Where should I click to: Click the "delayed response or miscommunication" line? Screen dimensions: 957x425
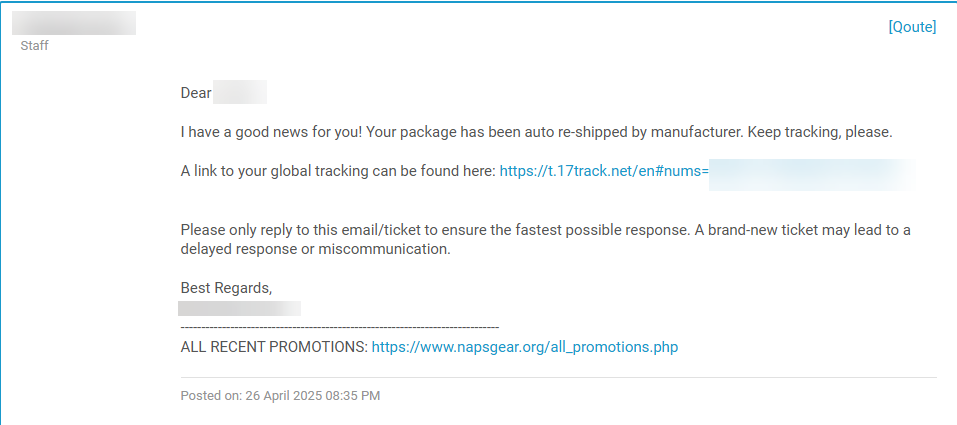[x=315, y=248]
